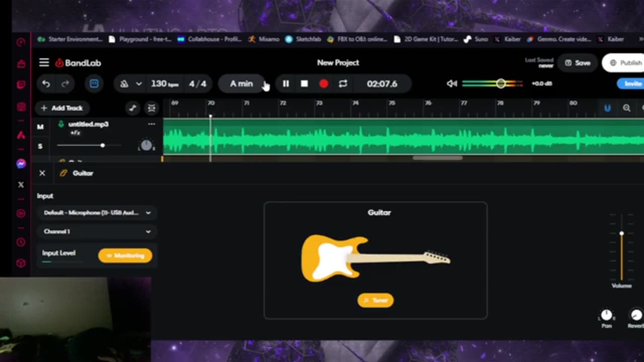
Task: Adjust the untitled.mp3 track volume slider
Action: click(x=89, y=145)
